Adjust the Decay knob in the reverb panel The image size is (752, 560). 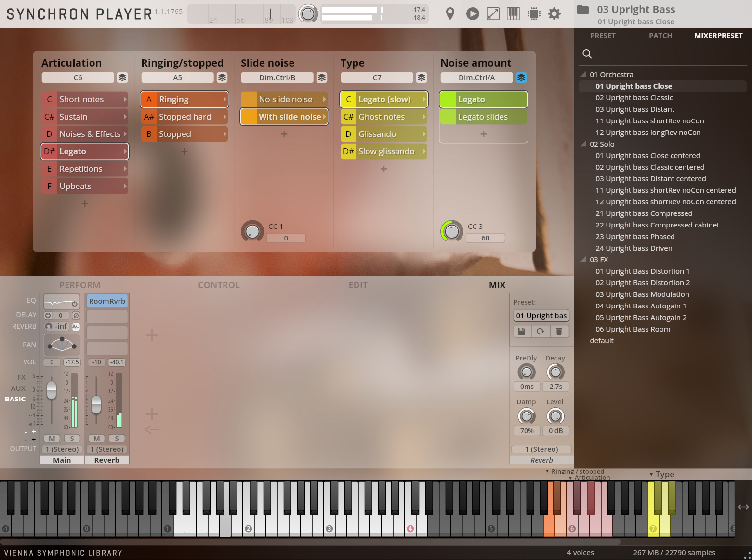[555, 372]
